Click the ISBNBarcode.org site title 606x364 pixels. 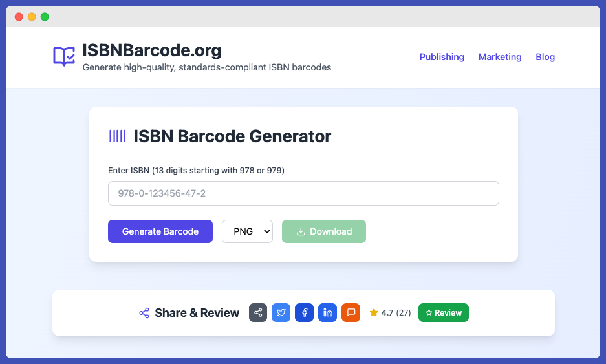[152, 50]
